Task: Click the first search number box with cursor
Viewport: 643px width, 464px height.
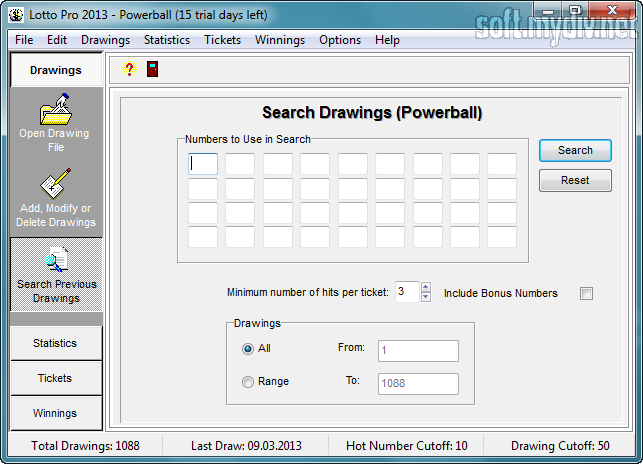Action: [x=203, y=164]
